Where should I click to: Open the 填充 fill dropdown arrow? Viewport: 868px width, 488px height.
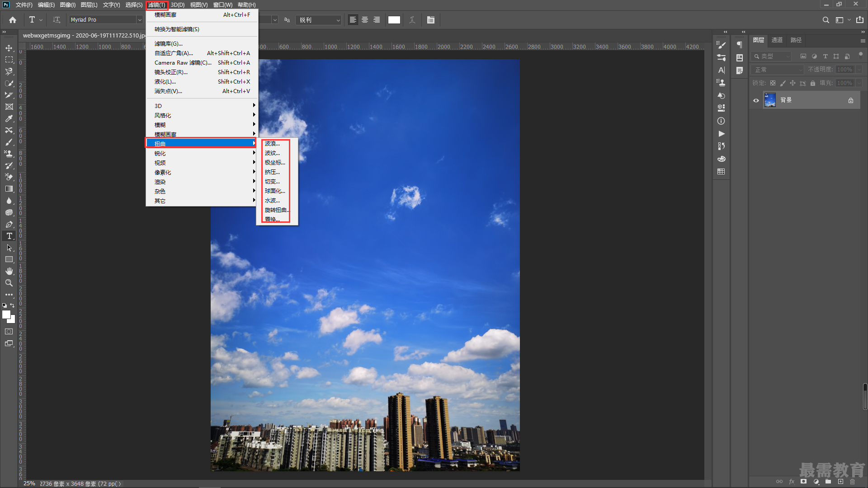859,83
